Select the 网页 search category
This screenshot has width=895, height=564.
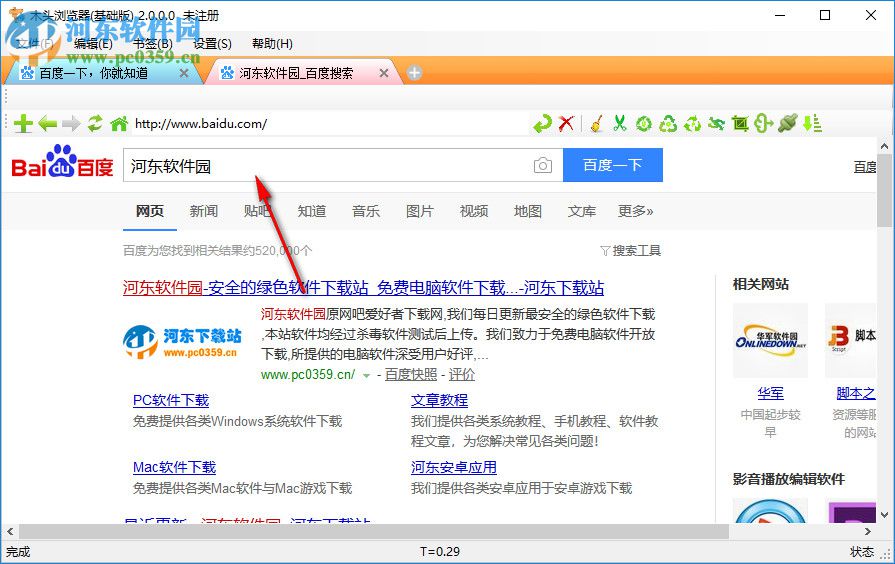[x=150, y=211]
